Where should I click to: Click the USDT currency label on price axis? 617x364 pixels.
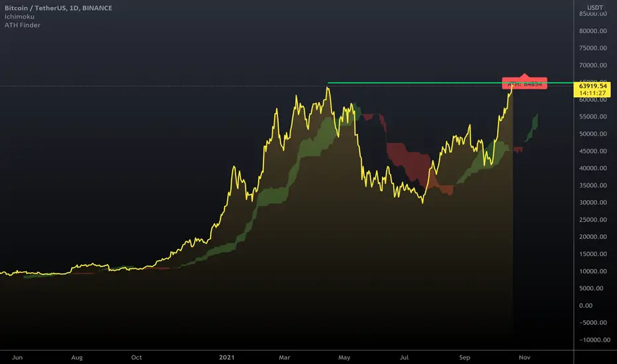pos(595,7)
